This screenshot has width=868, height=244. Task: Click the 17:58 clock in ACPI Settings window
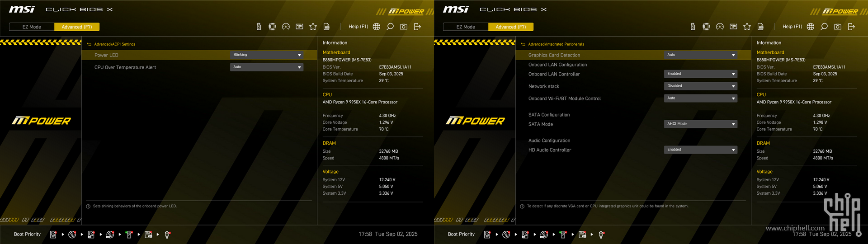click(x=365, y=234)
